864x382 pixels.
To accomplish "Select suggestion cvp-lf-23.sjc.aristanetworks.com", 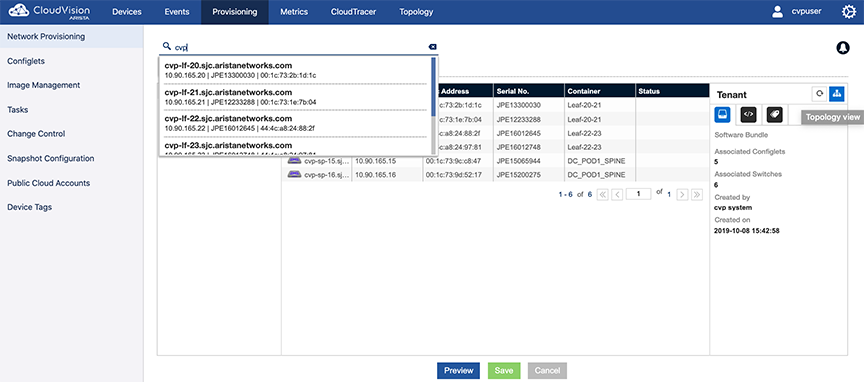I will [295, 147].
